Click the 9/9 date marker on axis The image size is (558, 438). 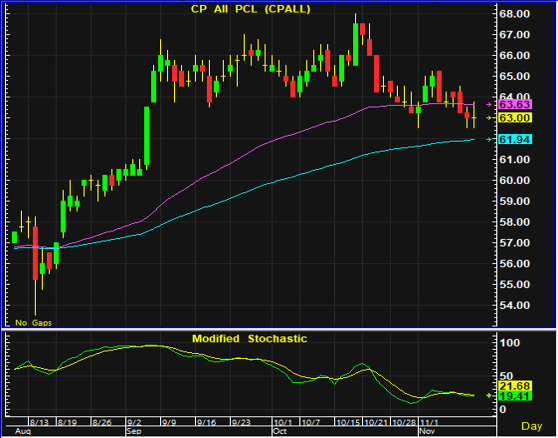(169, 422)
